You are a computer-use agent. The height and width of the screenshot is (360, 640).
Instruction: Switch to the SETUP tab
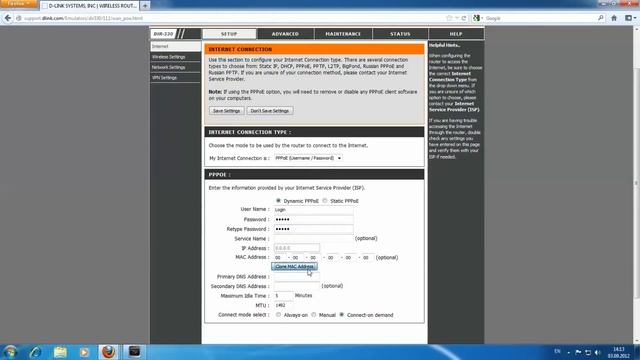(x=229, y=34)
